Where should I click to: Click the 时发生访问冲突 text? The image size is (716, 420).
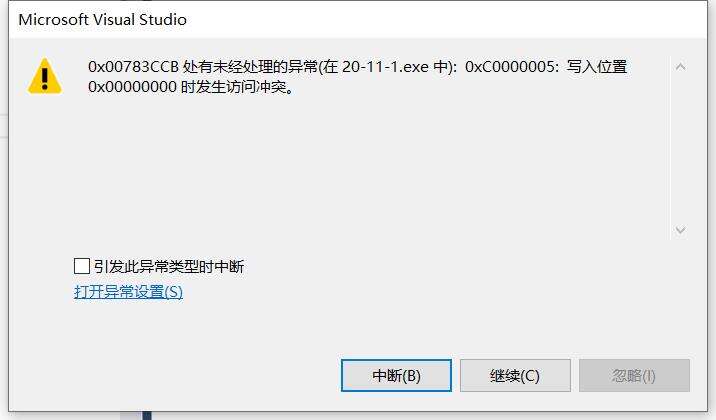click(x=233, y=87)
